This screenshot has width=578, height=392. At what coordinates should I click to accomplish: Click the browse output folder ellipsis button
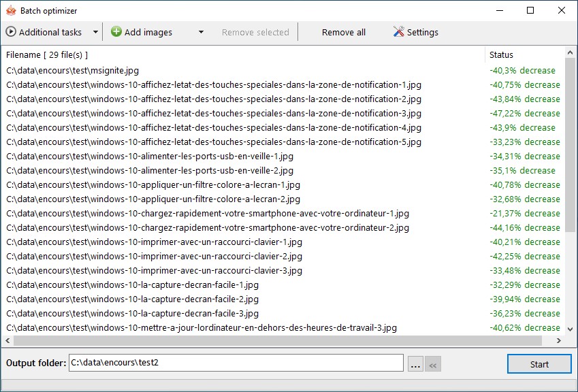click(x=415, y=364)
